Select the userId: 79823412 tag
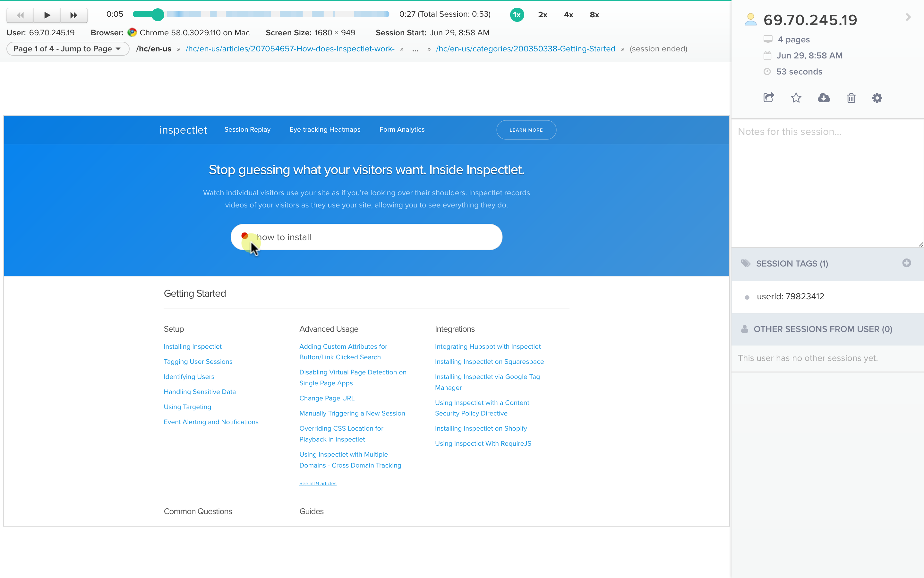The height and width of the screenshot is (578, 924). (x=790, y=297)
